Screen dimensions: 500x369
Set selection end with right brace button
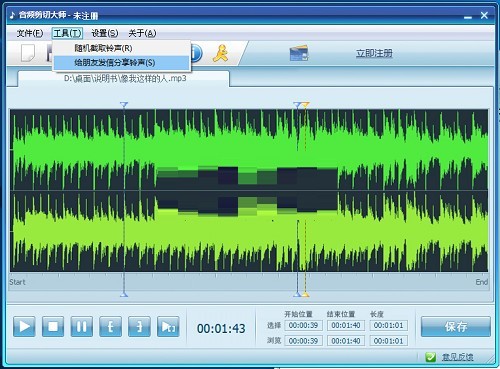click(139, 326)
